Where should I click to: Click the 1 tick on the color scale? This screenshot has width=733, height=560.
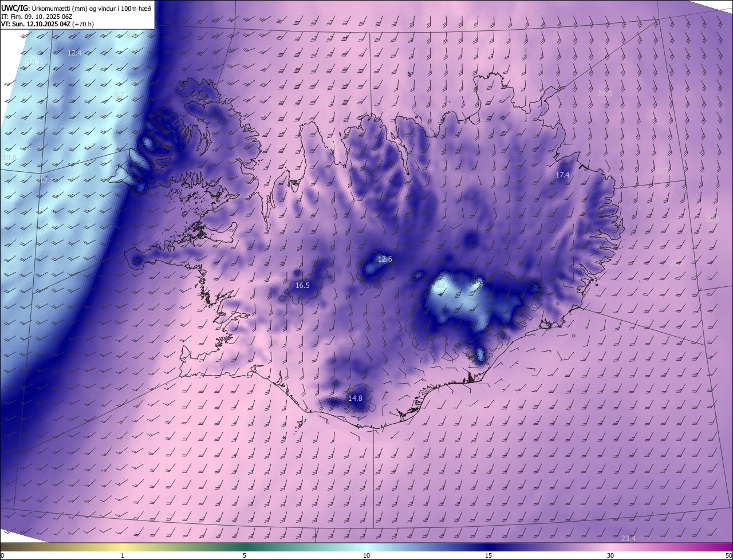click(x=123, y=555)
